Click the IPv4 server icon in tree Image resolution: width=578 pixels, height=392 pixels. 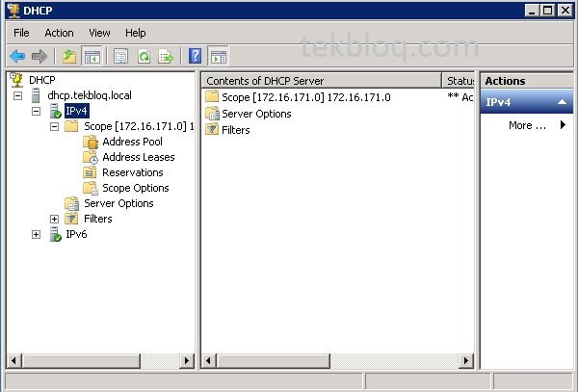pos(55,111)
